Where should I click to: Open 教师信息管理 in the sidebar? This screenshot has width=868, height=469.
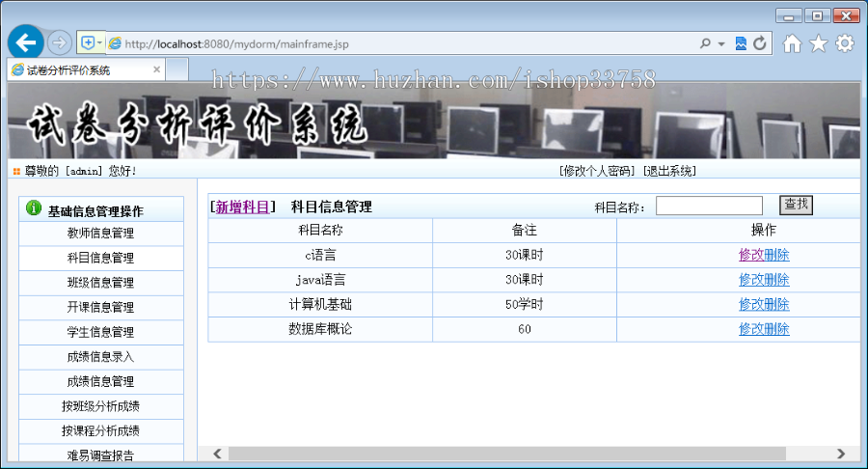pyautogui.click(x=100, y=234)
